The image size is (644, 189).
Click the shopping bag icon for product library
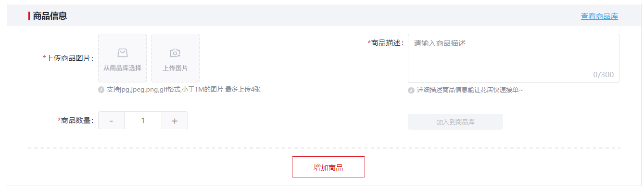pyautogui.click(x=123, y=53)
